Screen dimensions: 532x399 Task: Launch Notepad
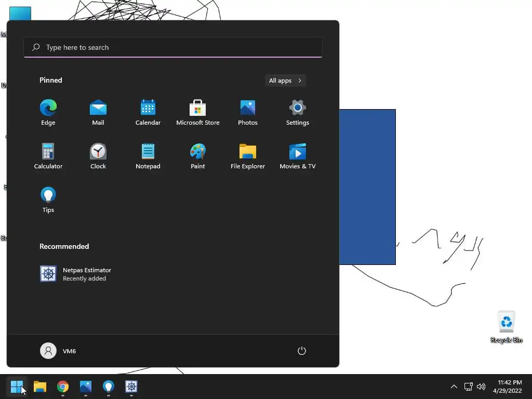(148, 156)
